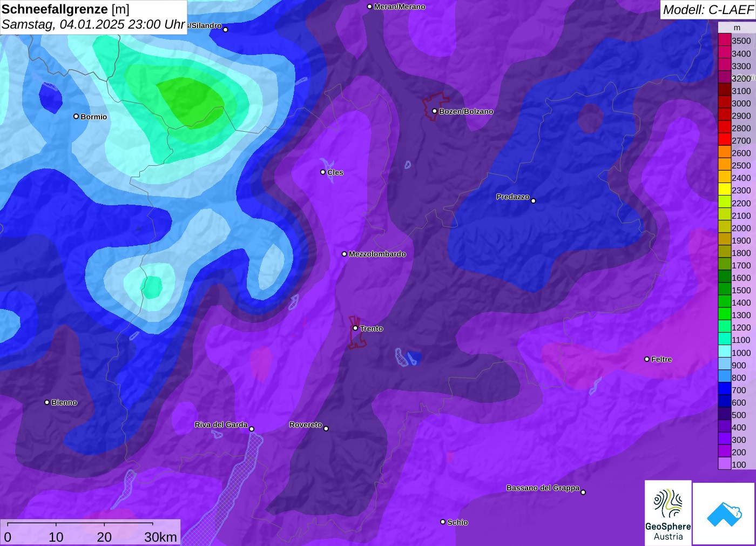The width and height of the screenshot is (756, 546).
Task: Select the 1200 m legend color
Action: [725, 327]
